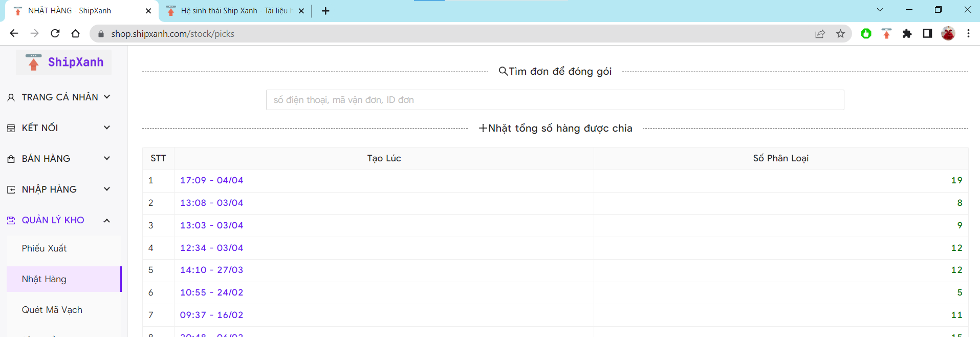
Task: Expand the KẾT NỐI menu
Action: pyautogui.click(x=59, y=128)
